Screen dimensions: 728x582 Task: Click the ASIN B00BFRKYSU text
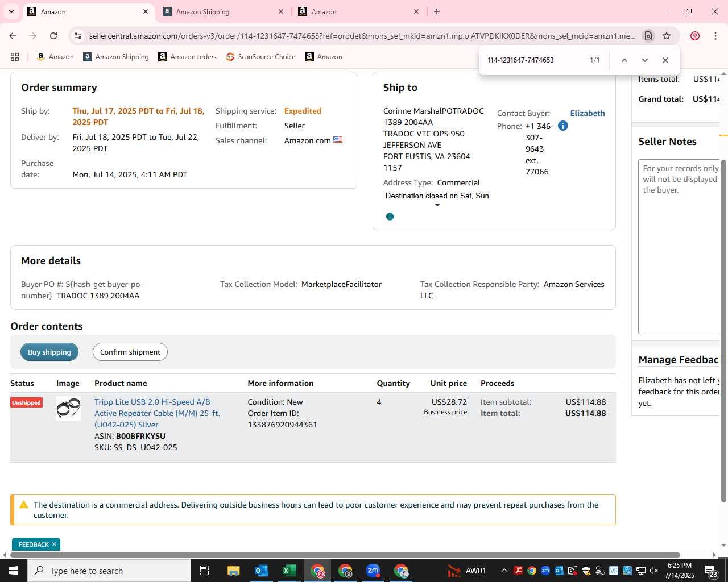click(x=140, y=436)
